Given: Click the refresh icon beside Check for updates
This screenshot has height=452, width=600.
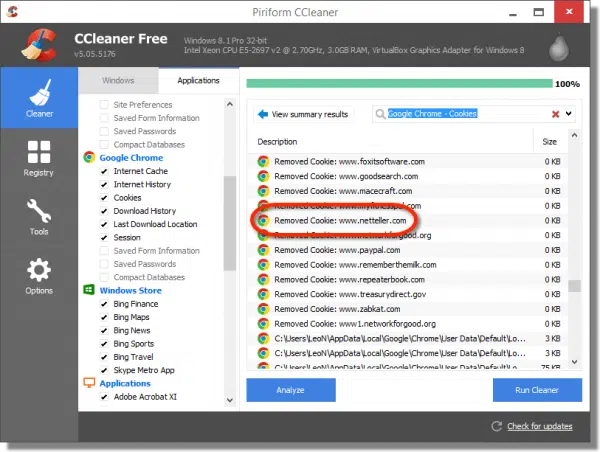Looking at the screenshot, I should 497,426.
